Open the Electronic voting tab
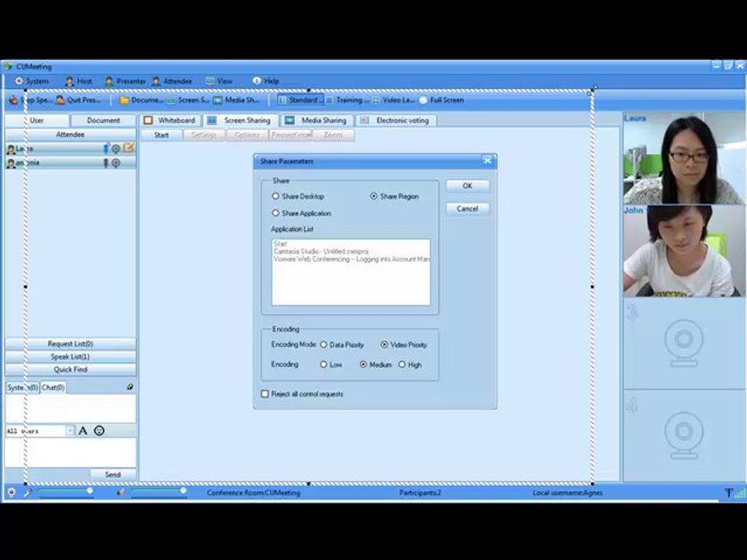Screen dimensions: 747x560 click(x=395, y=121)
